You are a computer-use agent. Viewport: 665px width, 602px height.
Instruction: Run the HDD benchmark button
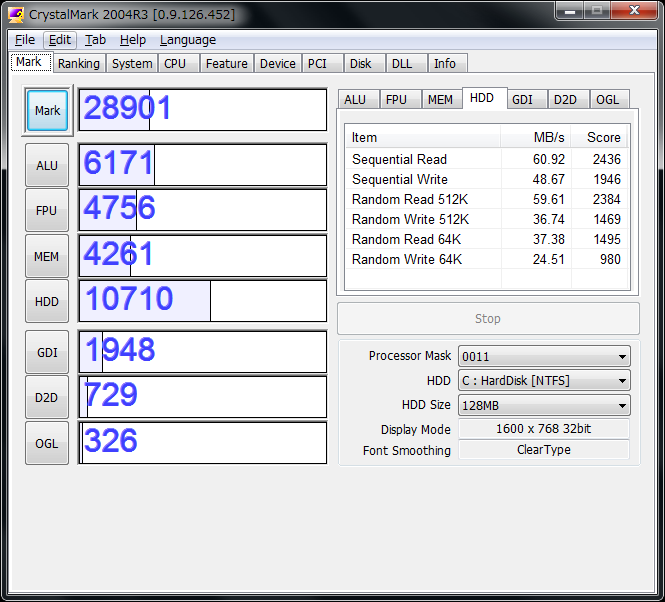(47, 301)
